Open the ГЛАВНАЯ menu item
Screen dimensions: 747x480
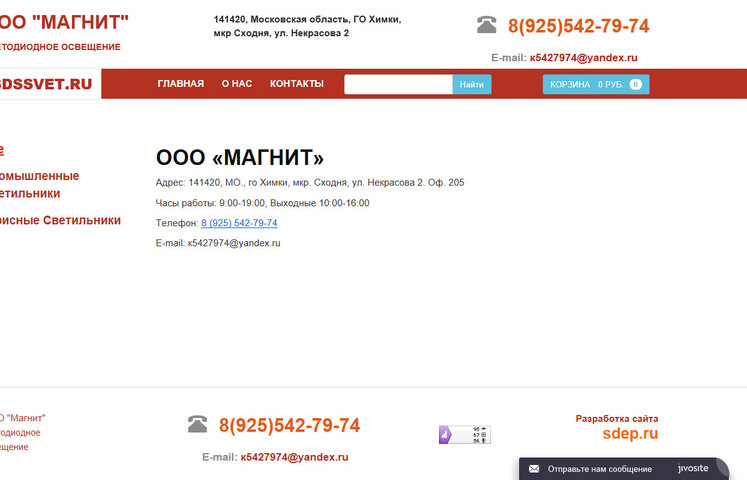click(x=181, y=84)
